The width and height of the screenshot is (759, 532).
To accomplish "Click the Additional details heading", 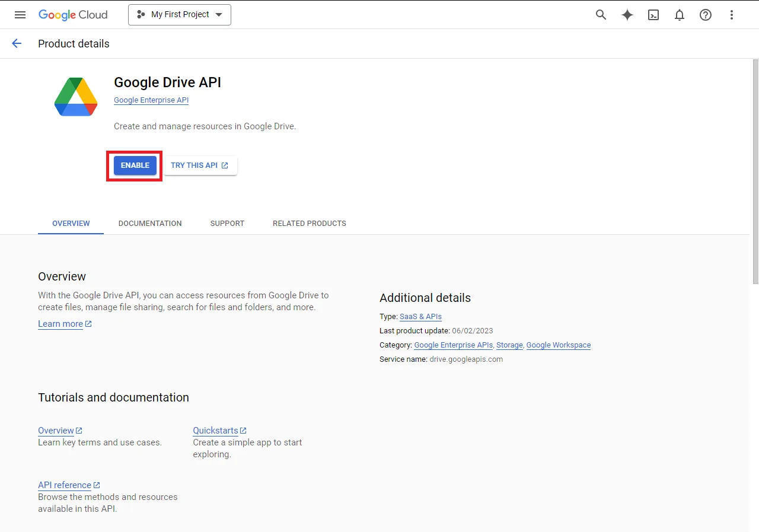I will (425, 298).
